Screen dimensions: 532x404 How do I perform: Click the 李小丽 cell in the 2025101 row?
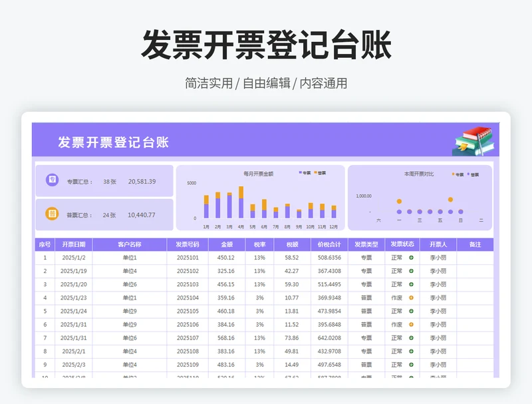click(438, 258)
